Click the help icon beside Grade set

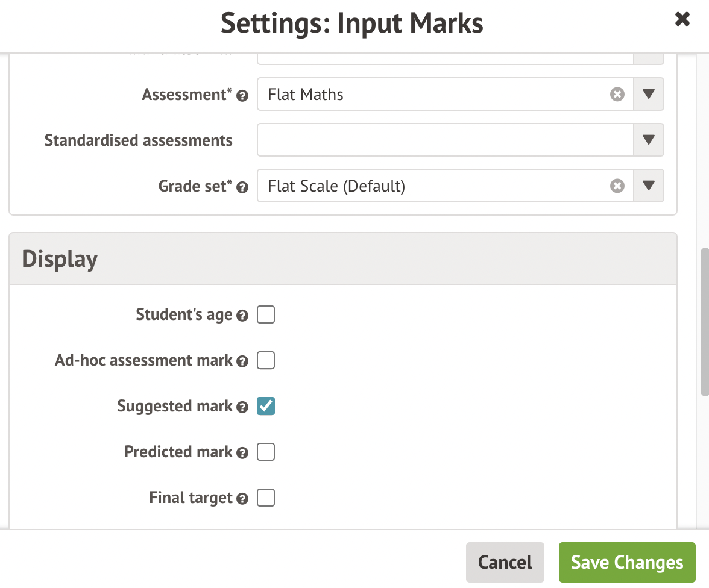[242, 187]
